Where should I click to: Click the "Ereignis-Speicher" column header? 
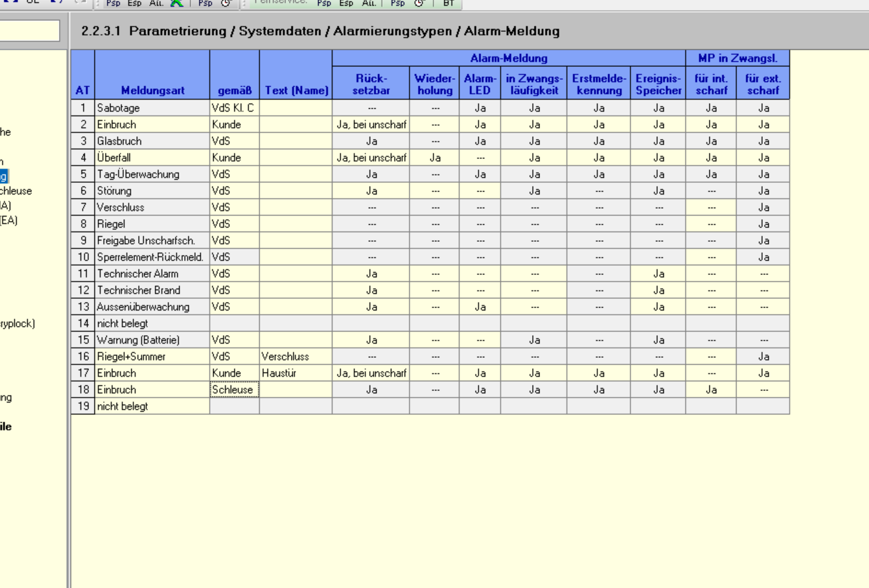[658, 84]
